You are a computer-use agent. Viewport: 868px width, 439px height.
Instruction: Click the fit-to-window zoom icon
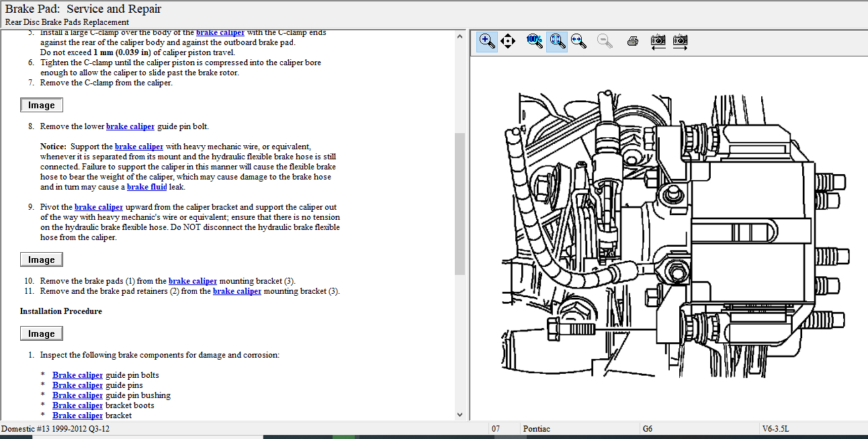coord(557,42)
